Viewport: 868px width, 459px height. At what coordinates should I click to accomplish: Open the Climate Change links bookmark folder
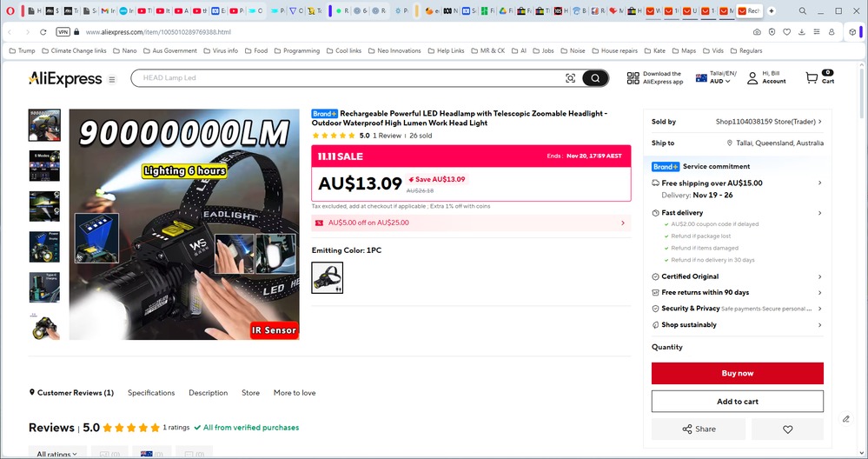click(73, 50)
